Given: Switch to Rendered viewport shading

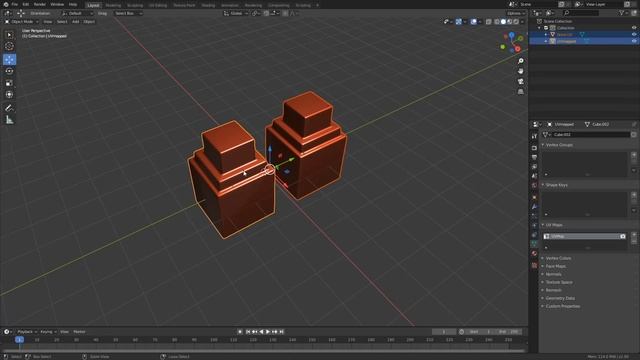Looking at the screenshot, I should tap(516, 22).
